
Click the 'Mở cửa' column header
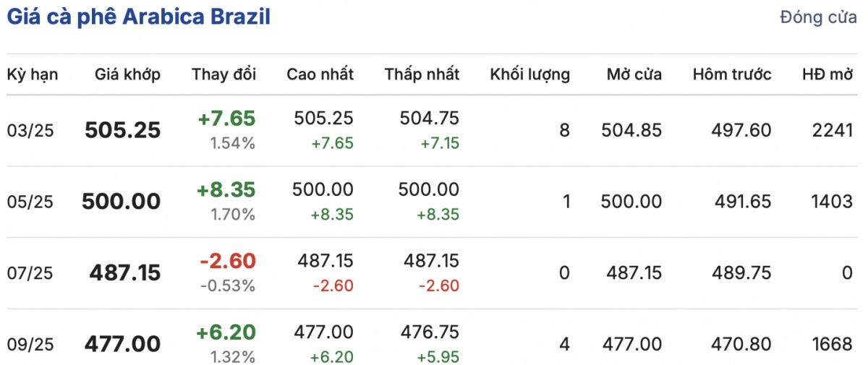[634, 74]
